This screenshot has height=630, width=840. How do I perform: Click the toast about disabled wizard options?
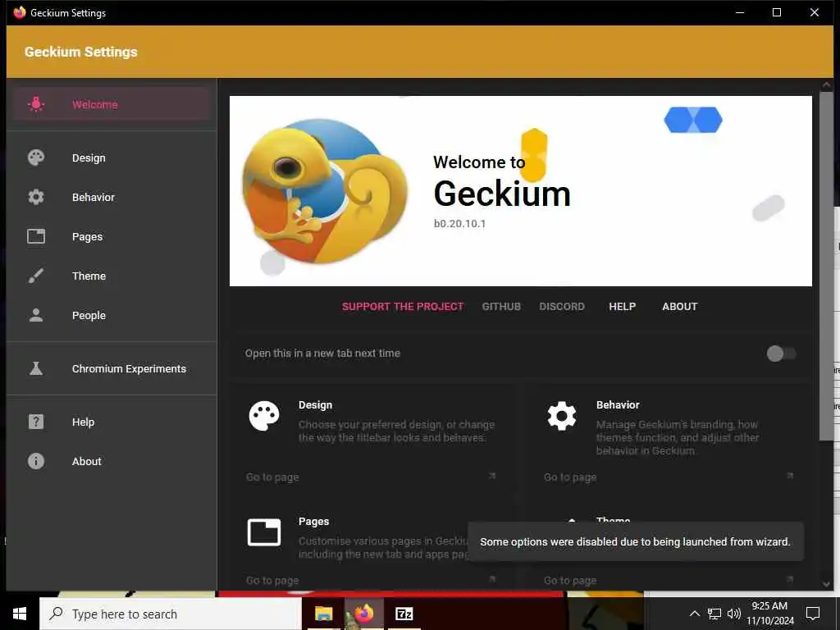(636, 541)
